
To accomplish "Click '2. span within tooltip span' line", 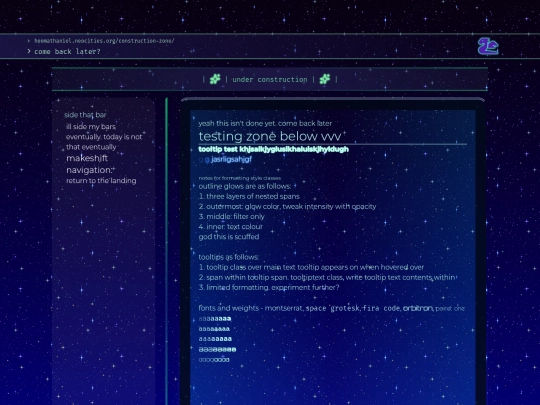I will tap(327, 277).
